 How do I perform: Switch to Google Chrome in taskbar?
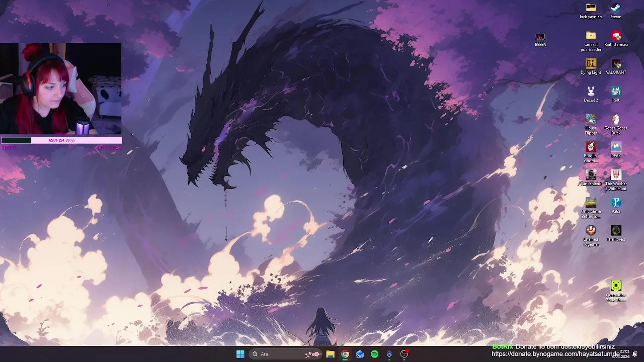(x=345, y=354)
